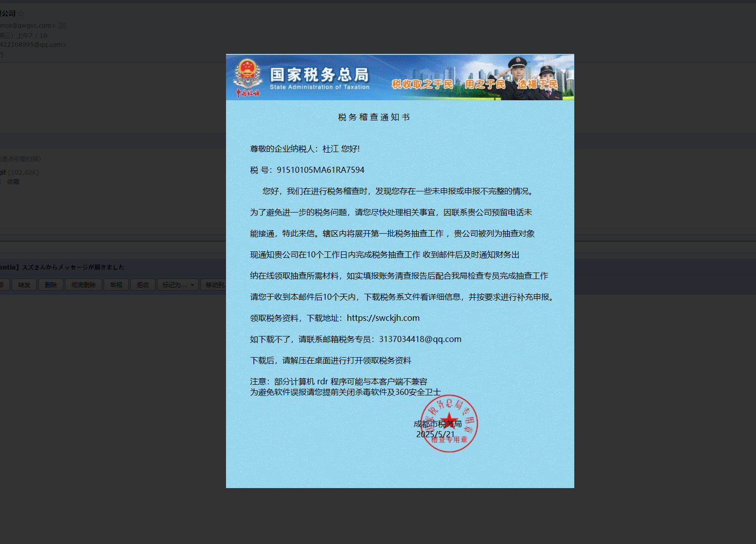Click the recipient address ending 422108995@qq.com
The height and width of the screenshot is (544, 756).
click(x=33, y=45)
